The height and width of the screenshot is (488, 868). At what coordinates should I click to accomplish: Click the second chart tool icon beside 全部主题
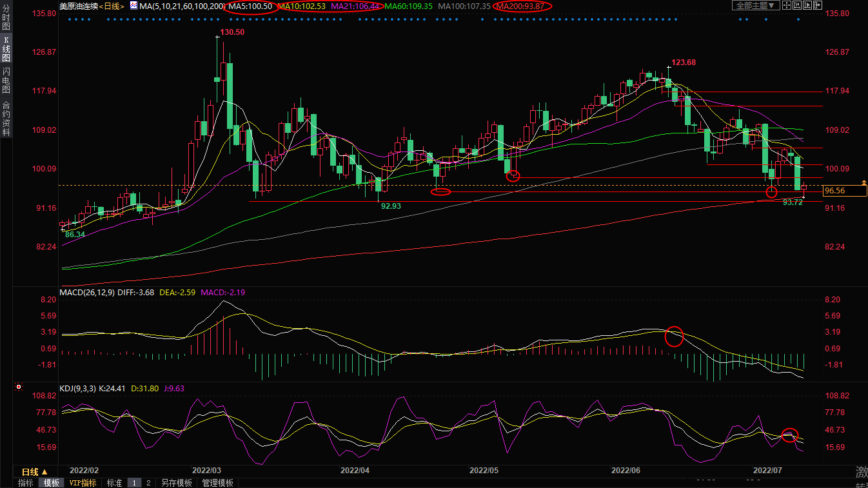coord(797,6)
